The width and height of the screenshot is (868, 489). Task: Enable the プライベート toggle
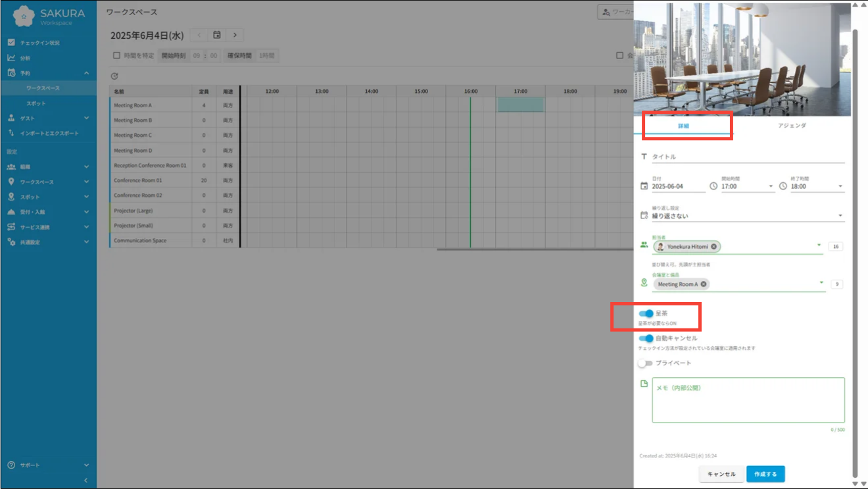(x=646, y=363)
